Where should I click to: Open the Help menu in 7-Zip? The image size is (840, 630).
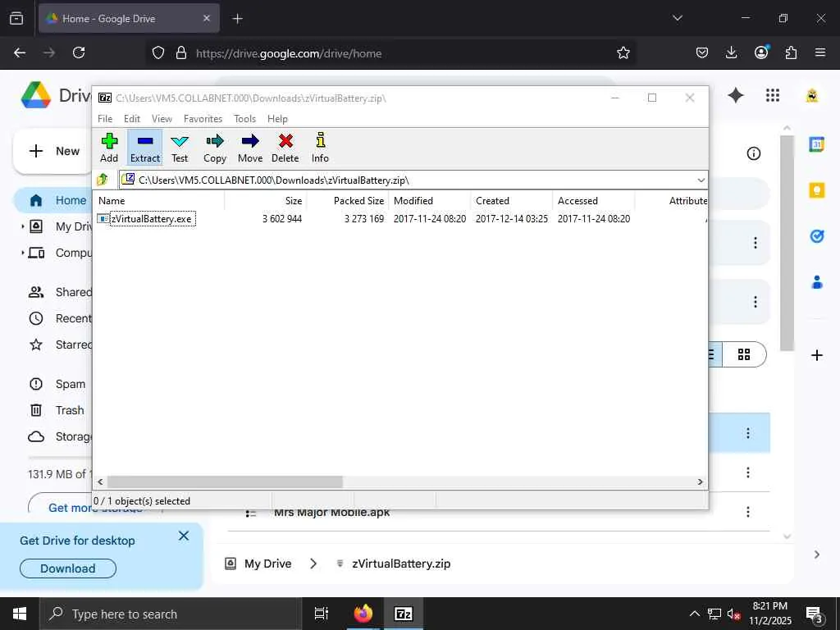(277, 119)
